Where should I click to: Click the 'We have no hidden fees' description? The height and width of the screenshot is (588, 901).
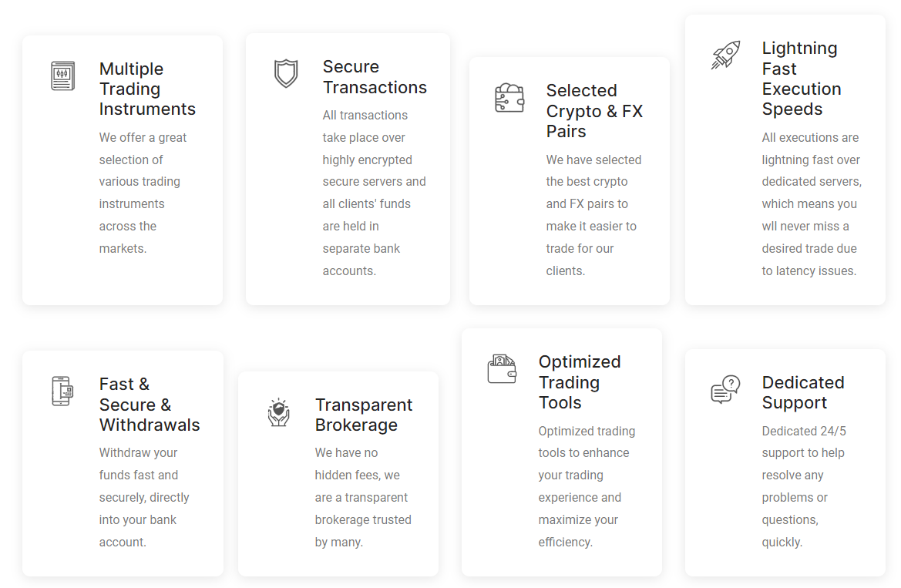coord(363,497)
